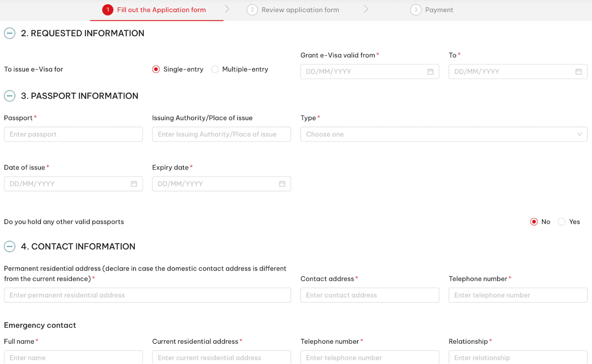
Task: Open calendar icon for Grant e-Visa valid from
Action: [430, 72]
